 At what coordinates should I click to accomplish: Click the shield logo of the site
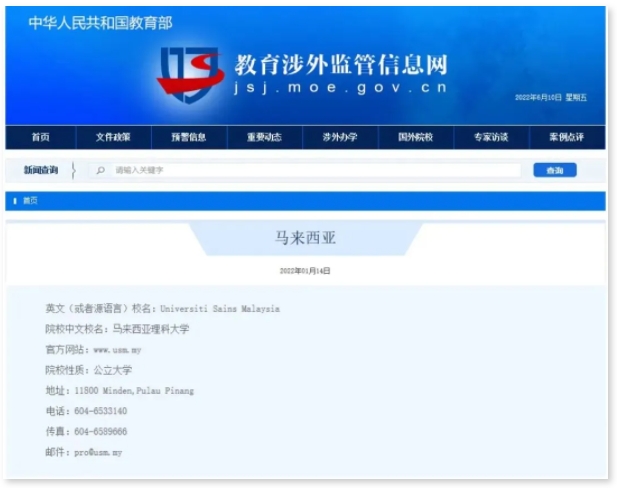(x=191, y=75)
